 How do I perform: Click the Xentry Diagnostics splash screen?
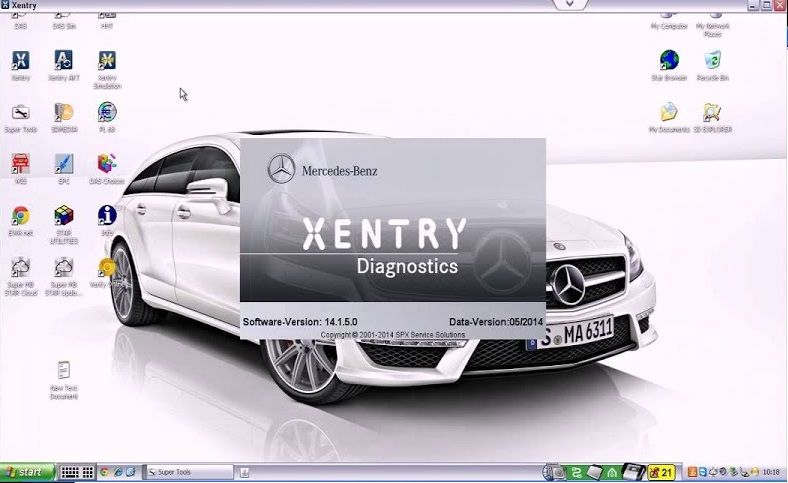pos(392,239)
